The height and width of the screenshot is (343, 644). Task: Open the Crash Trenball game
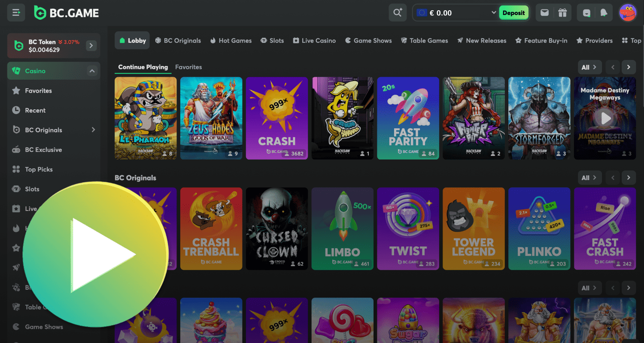pyautogui.click(x=211, y=229)
